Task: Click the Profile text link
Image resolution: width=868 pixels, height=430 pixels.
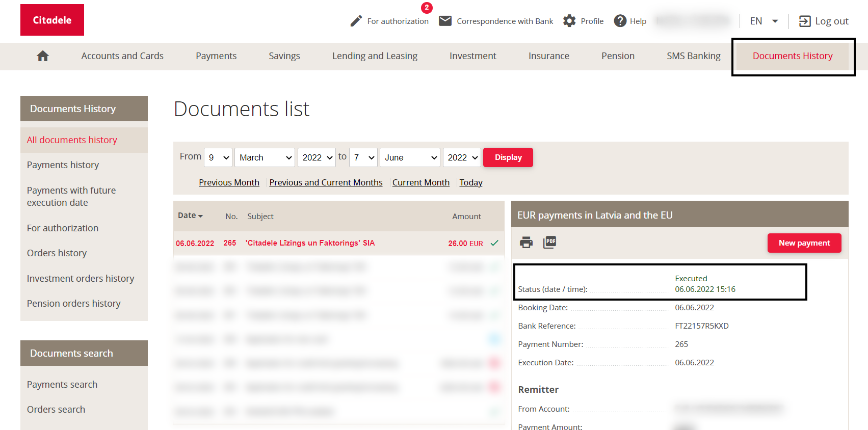Action: click(592, 21)
